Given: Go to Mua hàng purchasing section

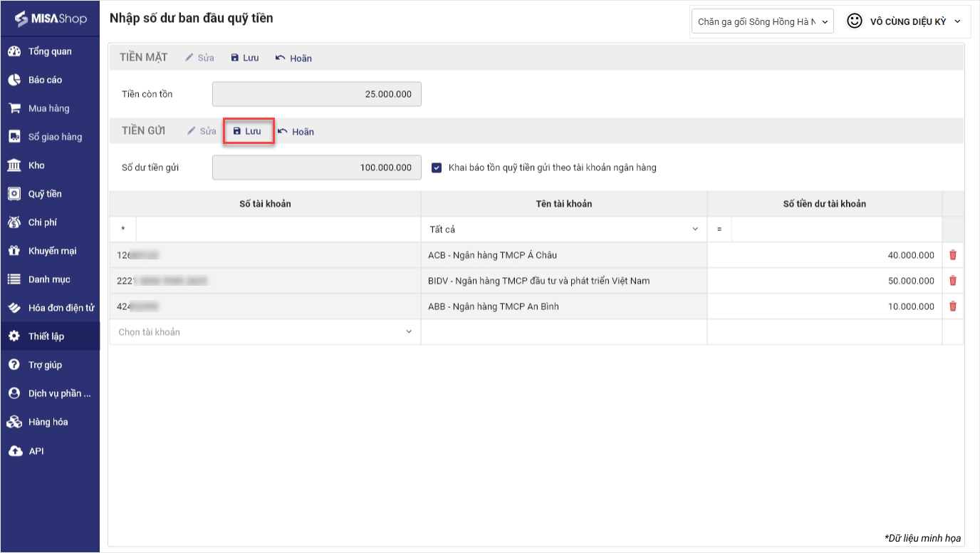Looking at the screenshot, I should pyautogui.click(x=48, y=108).
